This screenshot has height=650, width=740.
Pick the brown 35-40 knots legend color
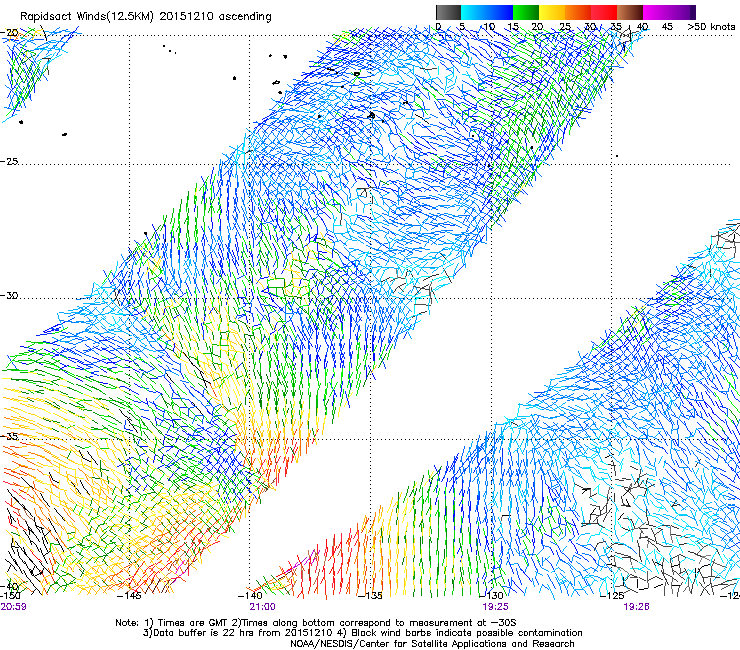click(630, 12)
